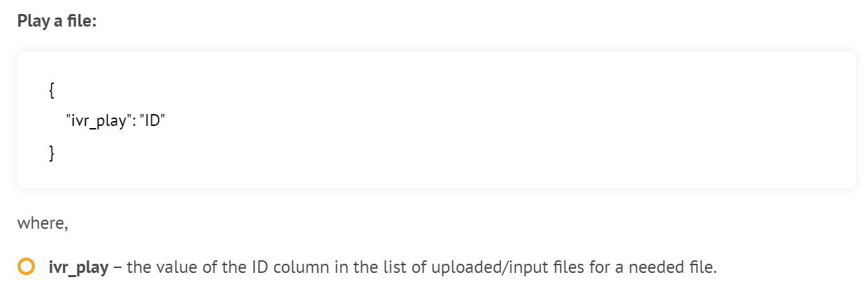Screen dimensions: 868x289
Task: Click the bold "ivr_play" term in list
Action: 78,267
